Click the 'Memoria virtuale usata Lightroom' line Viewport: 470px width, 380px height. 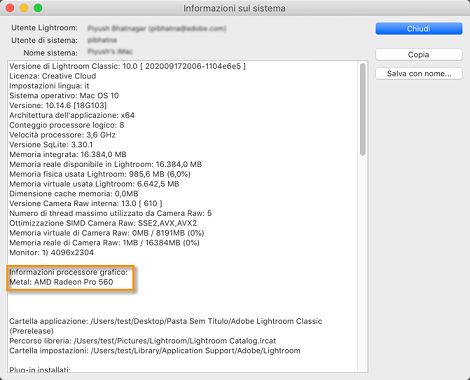(94, 184)
